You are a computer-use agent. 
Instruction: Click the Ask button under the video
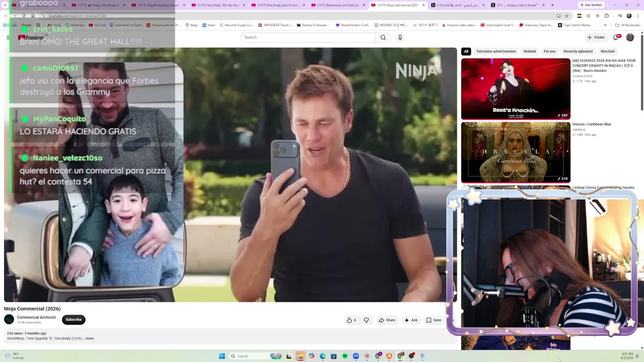411,320
